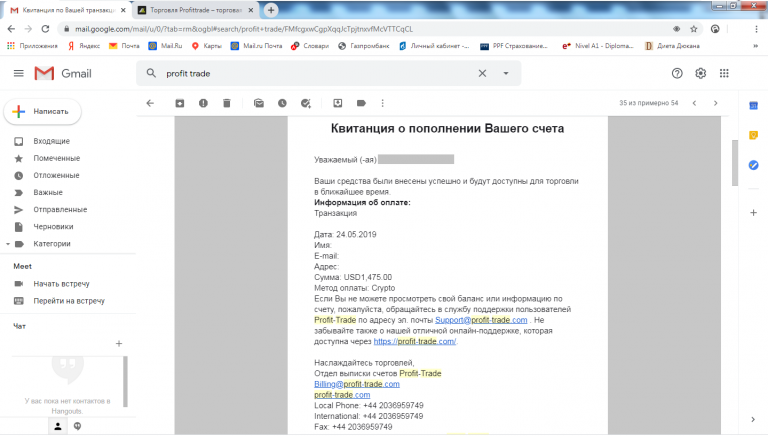The image size is (768, 436).
Task: Click the search magnifier icon
Action: tap(151, 73)
